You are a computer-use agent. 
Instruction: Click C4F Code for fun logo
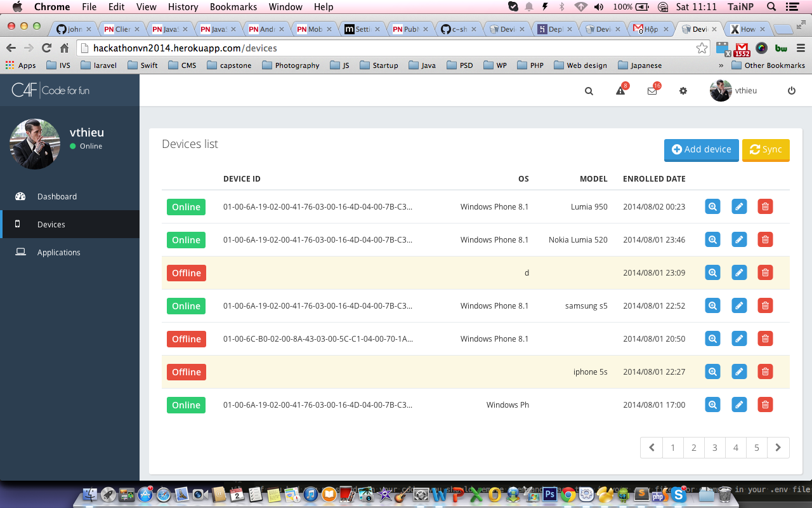(51, 90)
